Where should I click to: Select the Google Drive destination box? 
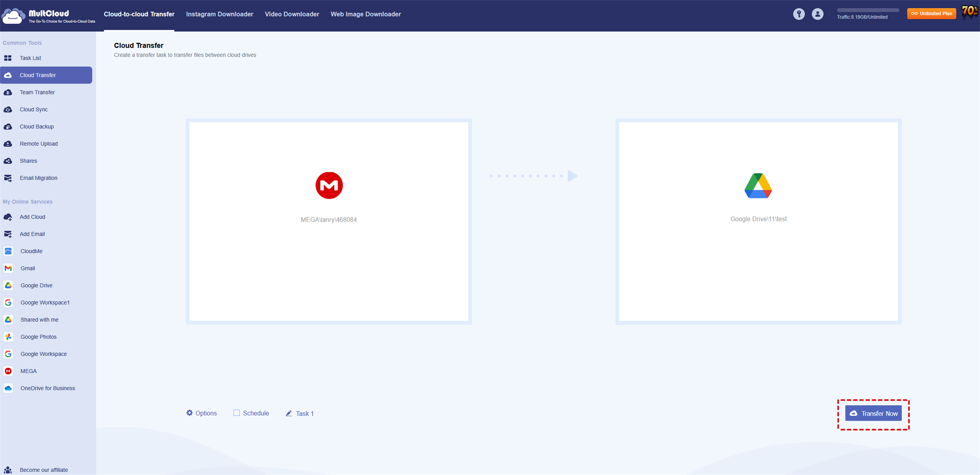click(758, 222)
